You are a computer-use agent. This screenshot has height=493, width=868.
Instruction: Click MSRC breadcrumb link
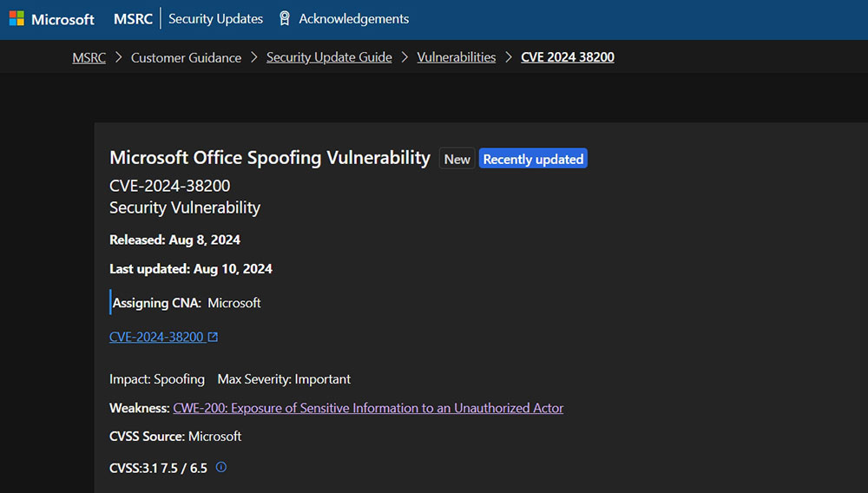(x=89, y=57)
